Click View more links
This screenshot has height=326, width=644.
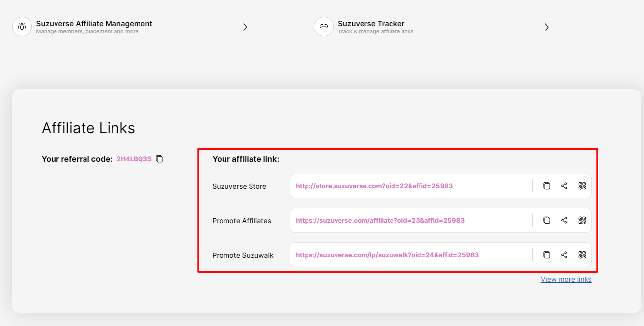tap(566, 279)
